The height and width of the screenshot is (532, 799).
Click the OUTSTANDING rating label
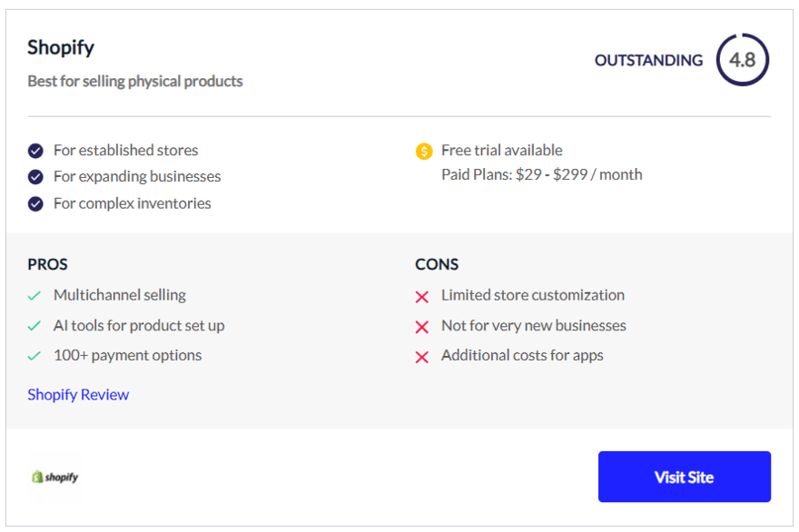647,60
